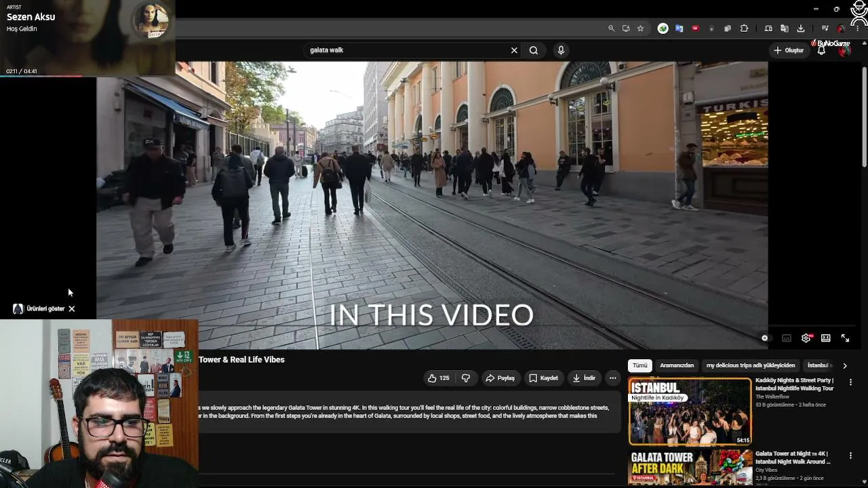Open Kadıköy Nights video thumbnail
Screen dimensions: 868x488
click(690, 411)
